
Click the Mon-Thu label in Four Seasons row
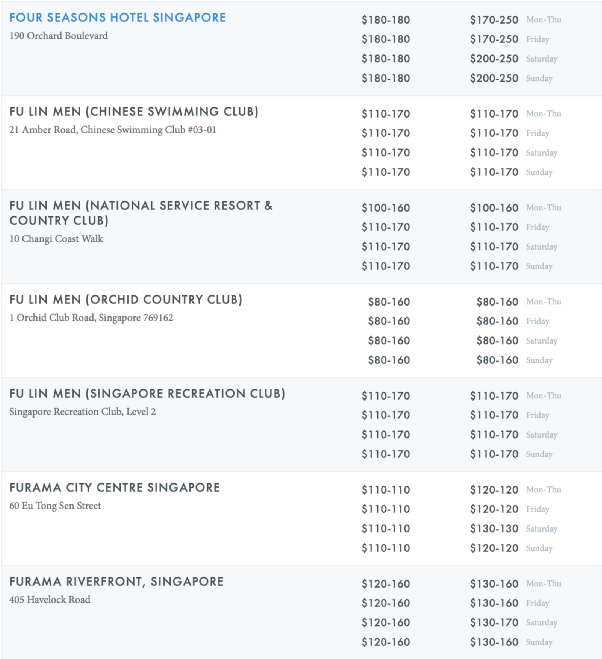(x=544, y=20)
